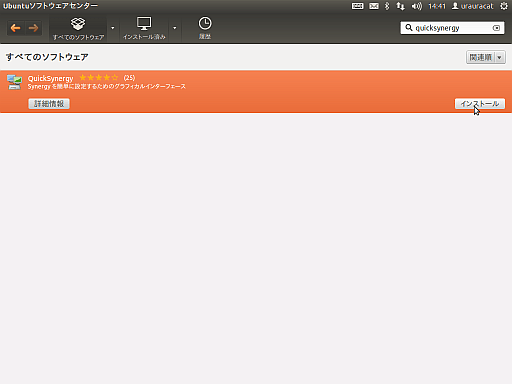Viewport: 512px width, 384px height.
Task: Clear the search field with its clear icon
Action: tap(496, 28)
